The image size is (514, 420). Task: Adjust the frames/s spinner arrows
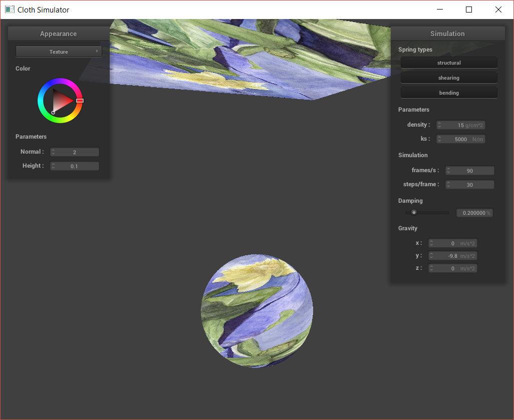coord(448,170)
